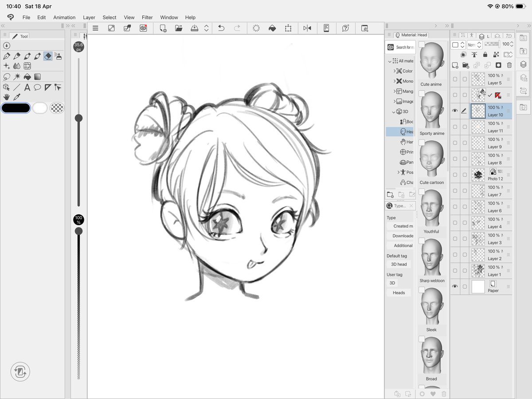The image size is (532, 399).
Task: Toggle visibility eye of Paper layer
Action: [455, 287]
